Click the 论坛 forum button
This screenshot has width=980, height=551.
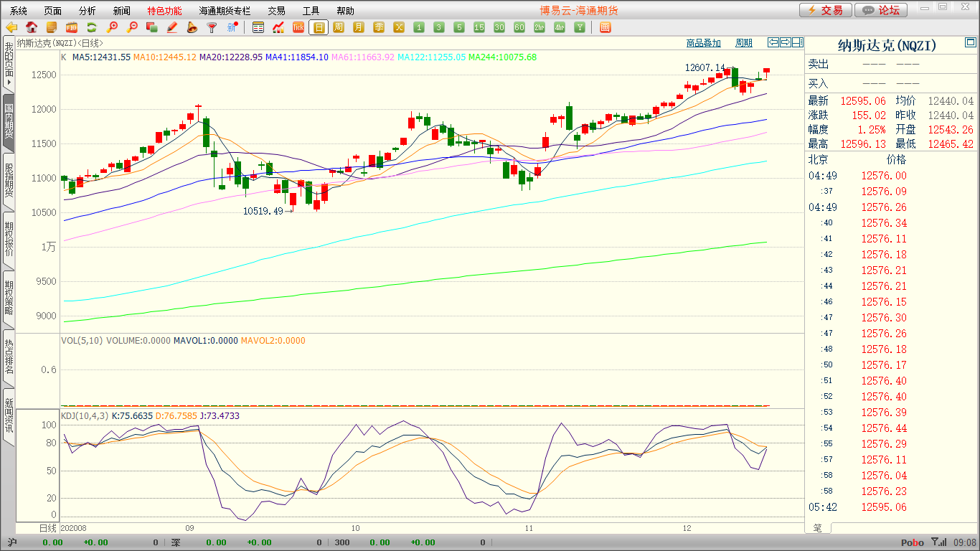(882, 10)
